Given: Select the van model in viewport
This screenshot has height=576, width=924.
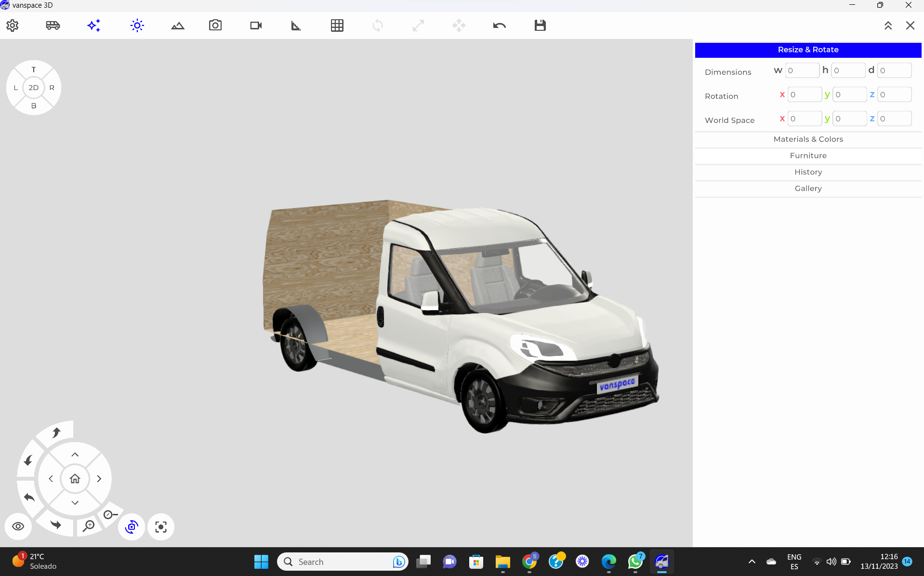Looking at the screenshot, I should coord(460,315).
